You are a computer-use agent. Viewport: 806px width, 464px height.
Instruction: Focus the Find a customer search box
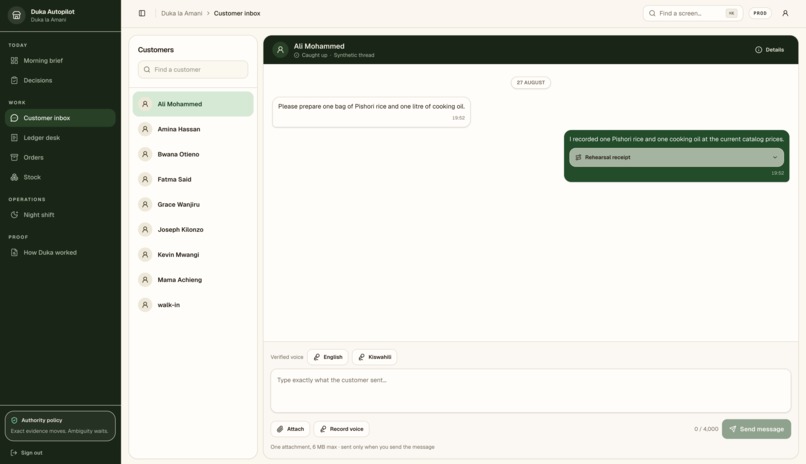click(x=193, y=69)
